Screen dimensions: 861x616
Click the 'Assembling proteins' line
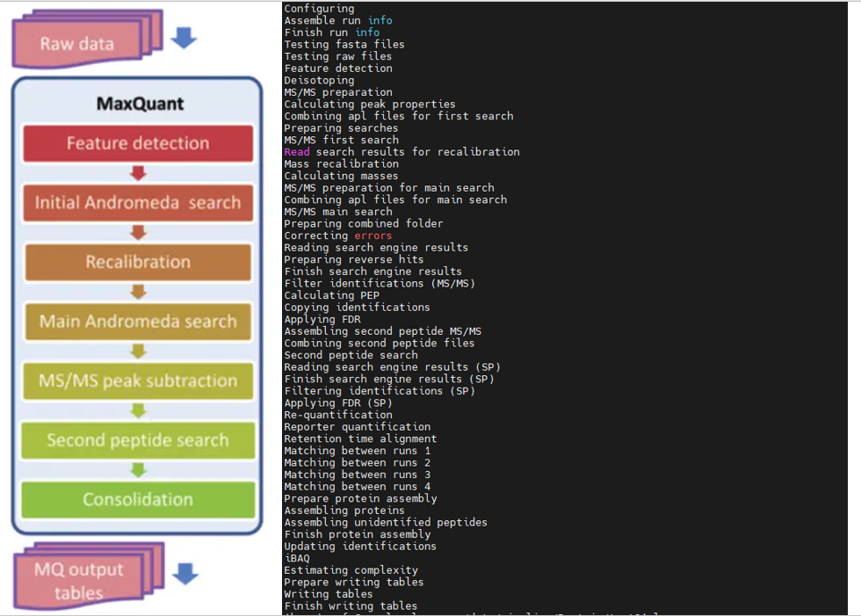click(344, 511)
